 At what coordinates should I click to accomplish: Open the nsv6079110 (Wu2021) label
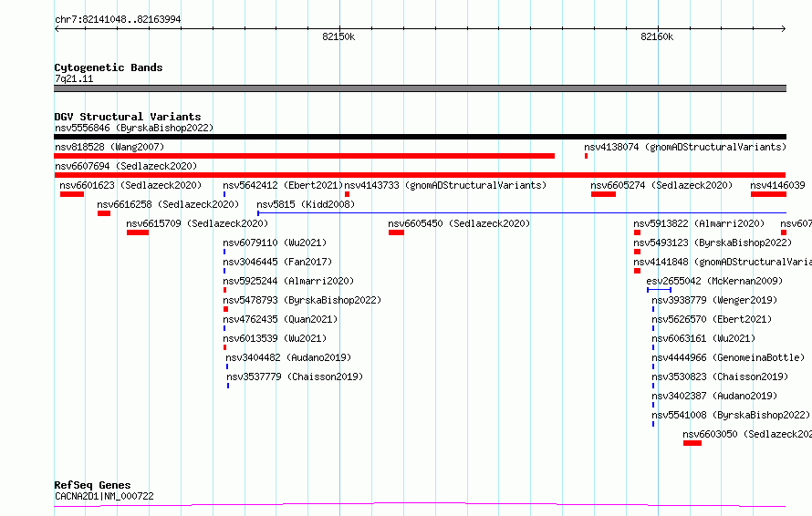[275, 243]
